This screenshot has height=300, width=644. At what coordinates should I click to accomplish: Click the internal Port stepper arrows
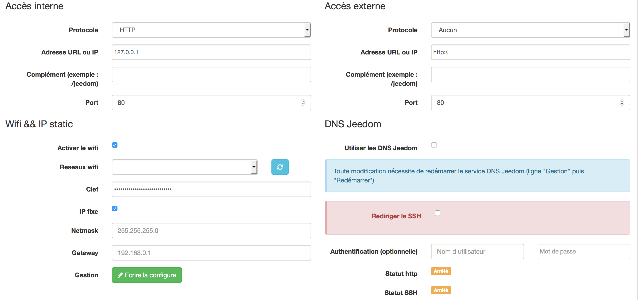point(302,103)
